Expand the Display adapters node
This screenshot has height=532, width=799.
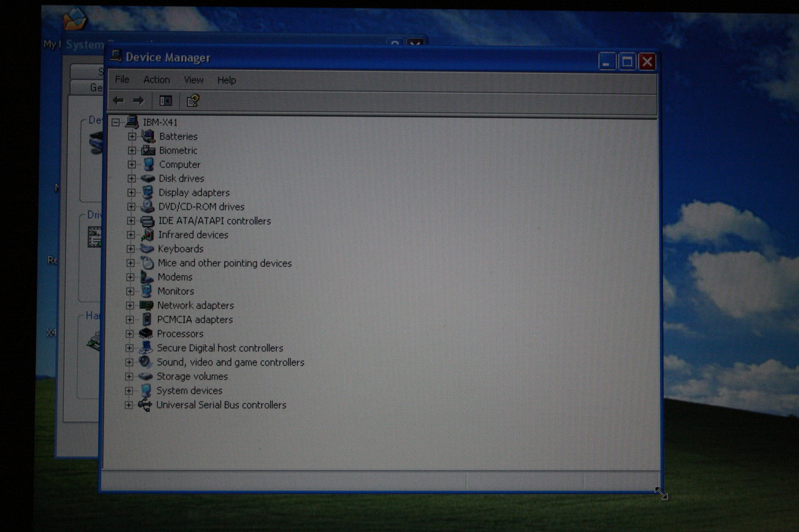[x=131, y=193]
